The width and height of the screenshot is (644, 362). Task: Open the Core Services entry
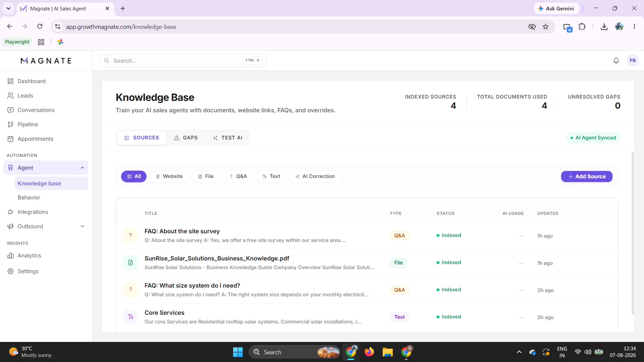[x=164, y=313]
